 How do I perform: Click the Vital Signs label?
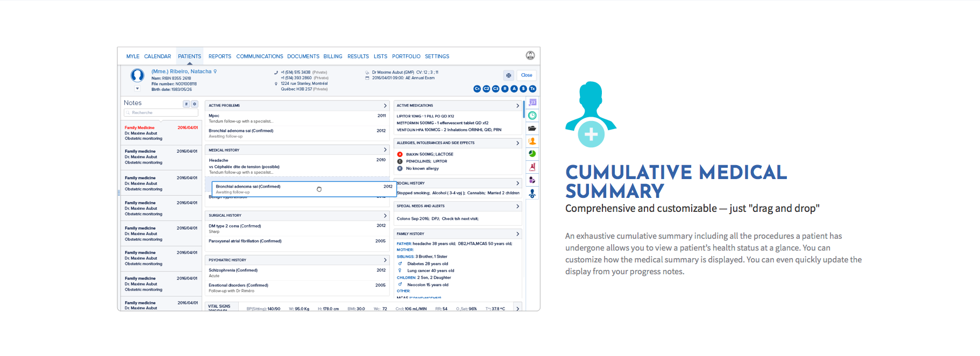coord(219,307)
